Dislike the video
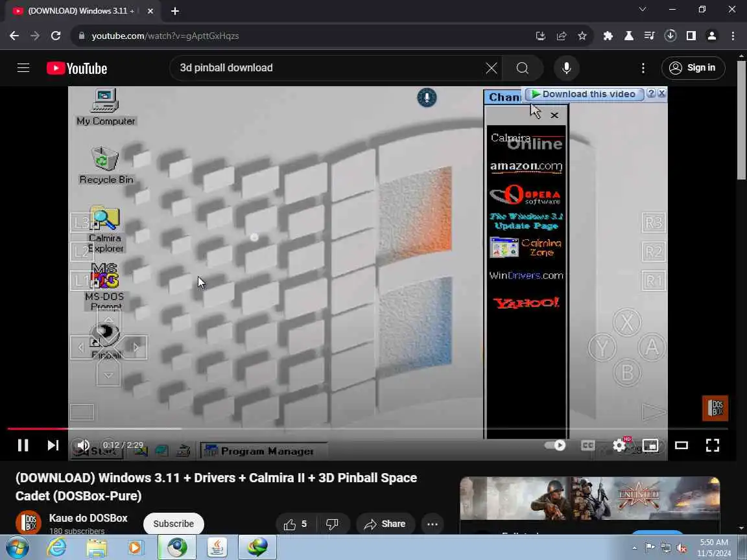 click(x=332, y=524)
